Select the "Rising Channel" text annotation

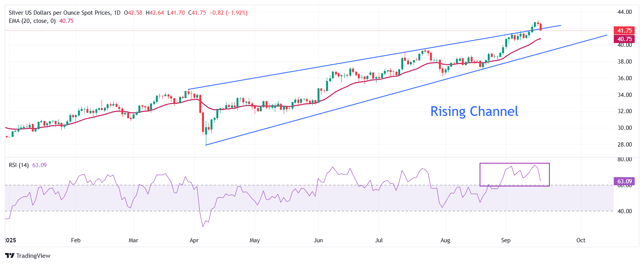tap(474, 112)
